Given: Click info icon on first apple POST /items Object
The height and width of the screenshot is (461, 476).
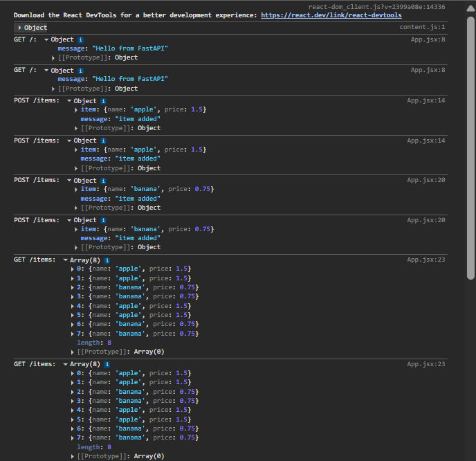Looking at the screenshot, I should (104, 101).
